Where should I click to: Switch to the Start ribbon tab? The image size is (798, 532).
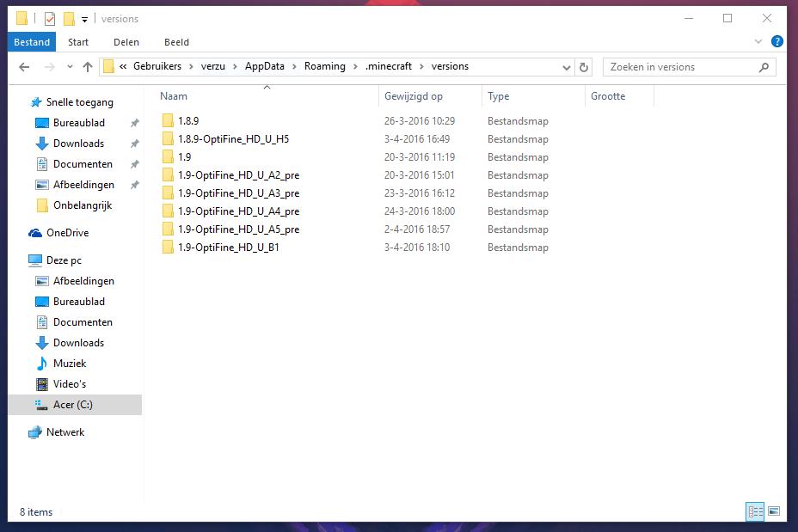pyautogui.click(x=78, y=42)
